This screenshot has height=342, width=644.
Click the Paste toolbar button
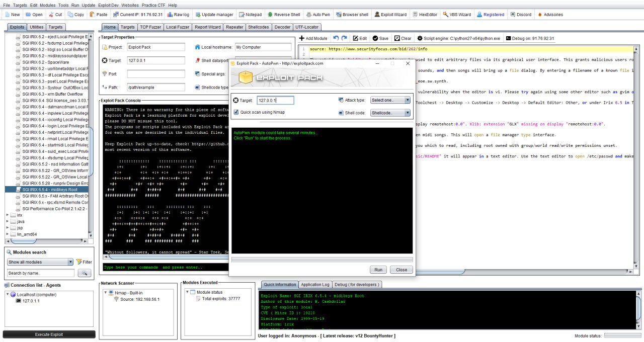point(98,15)
